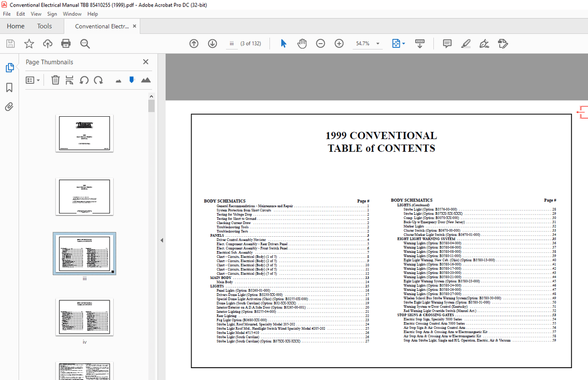Select the page iv thumbnail
Viewport: 588px width, 380px height.
(84, 316)
